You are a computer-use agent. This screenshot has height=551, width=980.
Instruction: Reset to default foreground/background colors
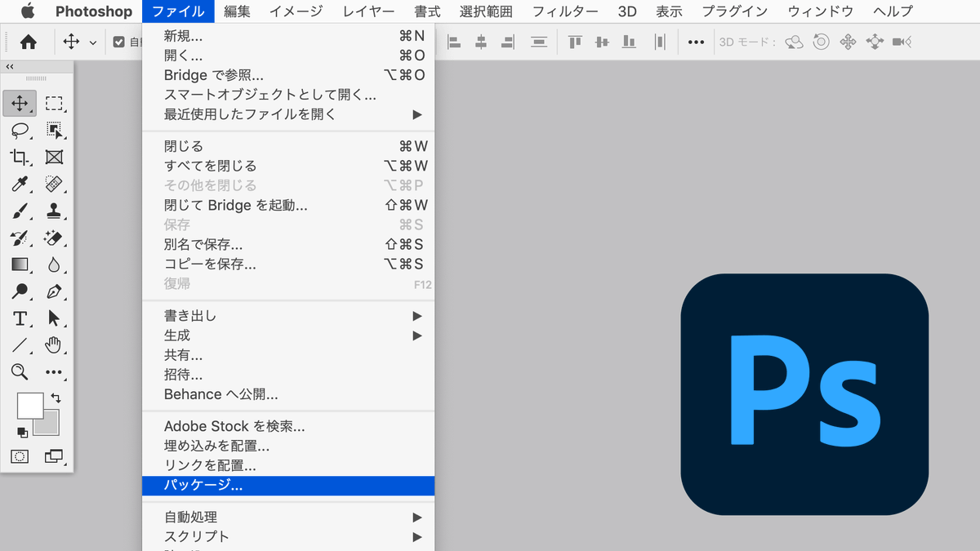tap(22, 432)
